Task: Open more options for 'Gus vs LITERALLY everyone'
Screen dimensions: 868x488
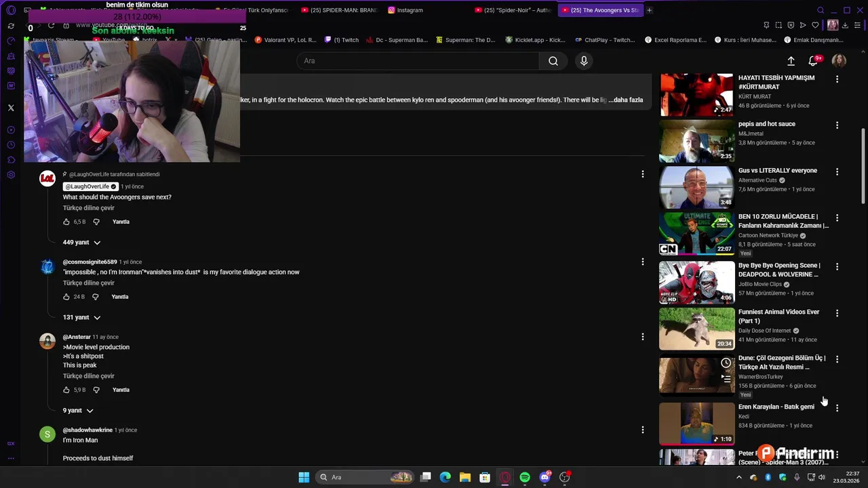Action: click(837, 172)
